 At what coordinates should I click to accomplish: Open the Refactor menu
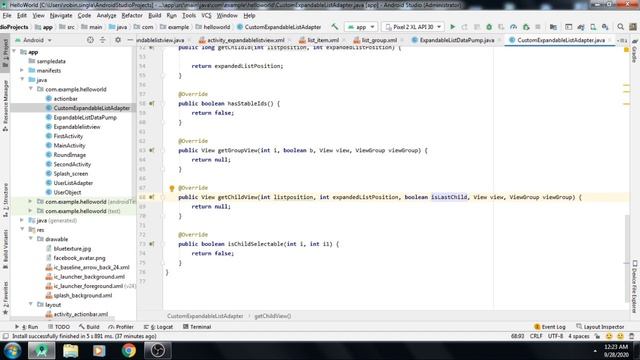(132, 16)
